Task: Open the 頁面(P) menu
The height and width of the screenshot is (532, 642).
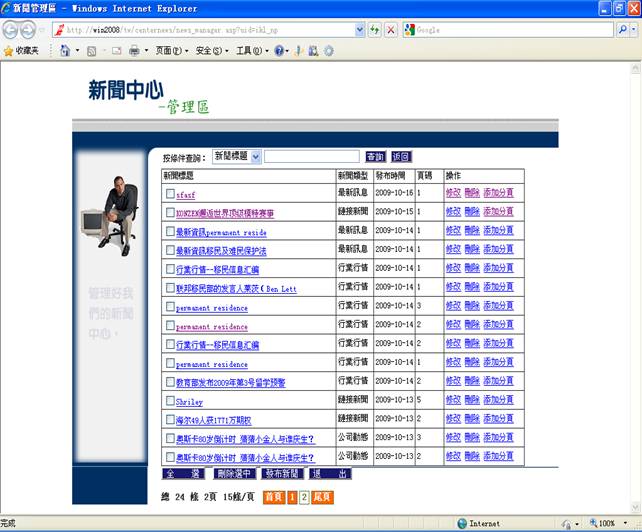Action: 171,50
